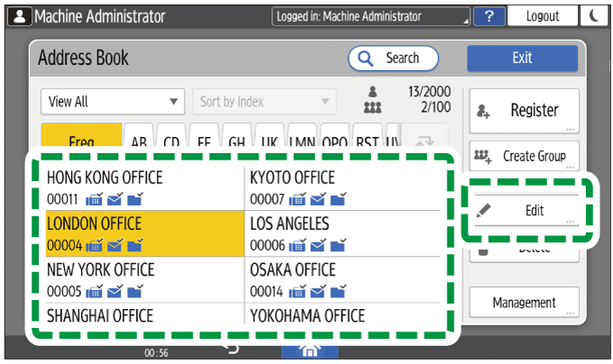The height and width of the screenshot is (364, 613).
Task: Select the LONDON OFFICE entry
Action: click(144, 232)
